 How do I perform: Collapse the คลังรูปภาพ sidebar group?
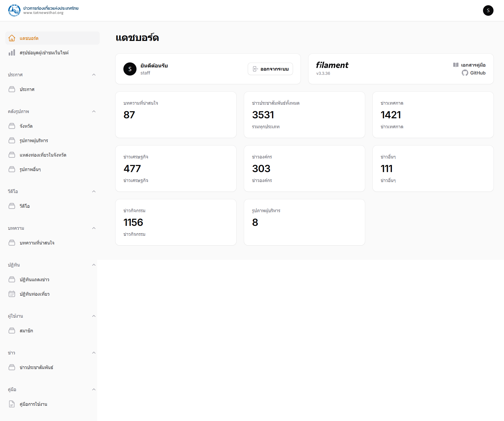pos(94,111)
